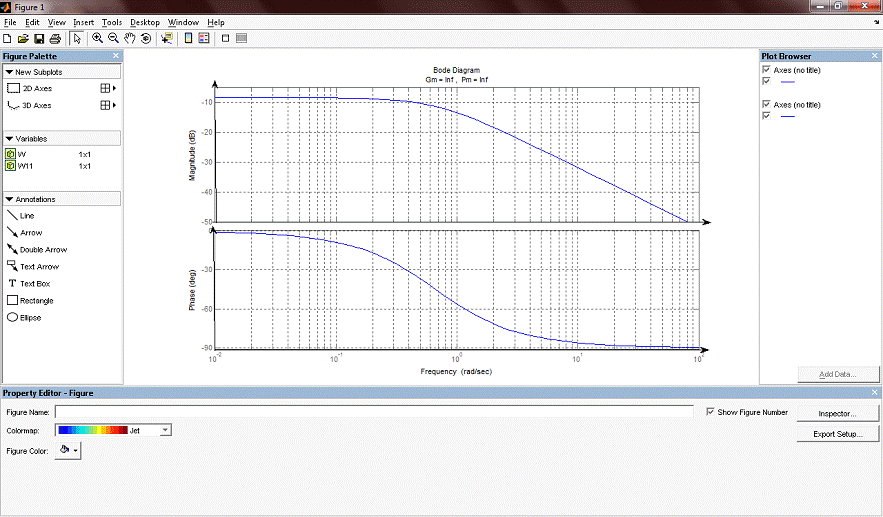Toggle the second Axes (no title) checkbox
Image resolution: width=883 pixels, height=517 pixels.
point(767,104)
